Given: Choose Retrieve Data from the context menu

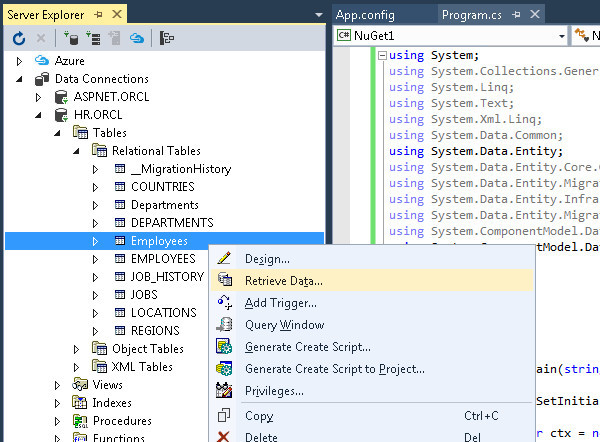Looking at the screenshot, I should pos(283,281).
